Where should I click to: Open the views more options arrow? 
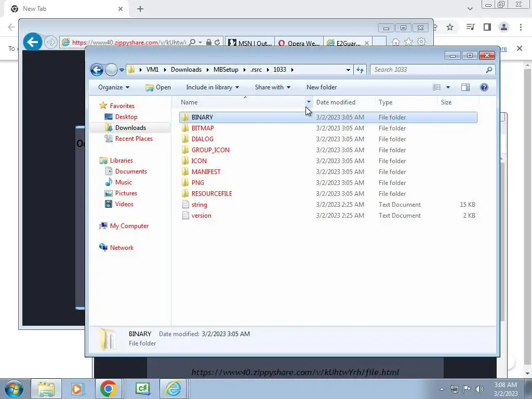[x=448, y=87]
